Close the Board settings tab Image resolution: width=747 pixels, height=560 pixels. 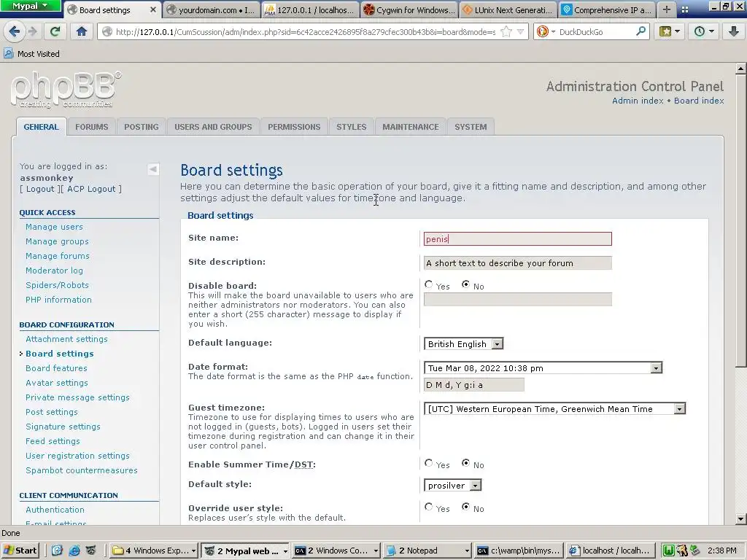coord(153,9)
